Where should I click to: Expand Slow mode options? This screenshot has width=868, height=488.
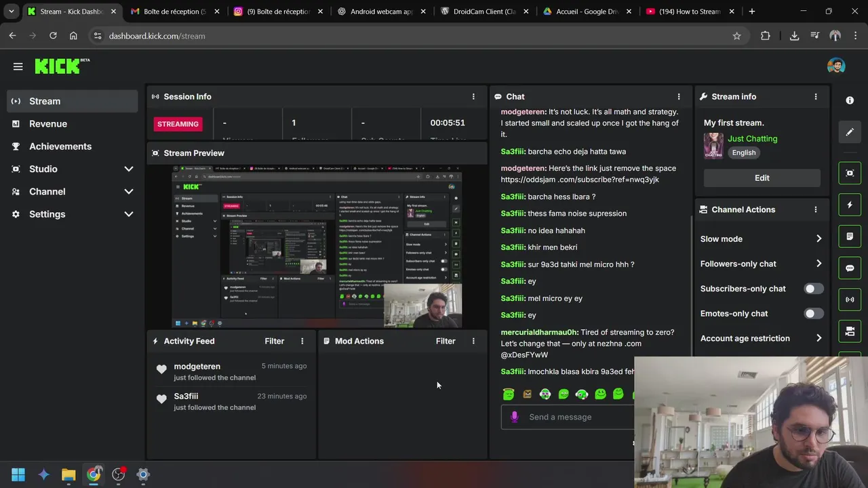(x=818, y=239)
